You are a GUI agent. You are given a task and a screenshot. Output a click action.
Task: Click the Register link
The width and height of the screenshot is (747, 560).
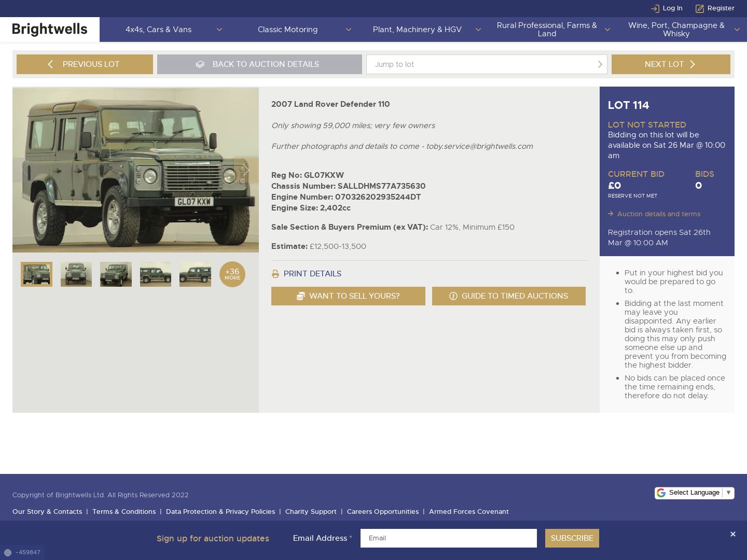pos(721,8)
